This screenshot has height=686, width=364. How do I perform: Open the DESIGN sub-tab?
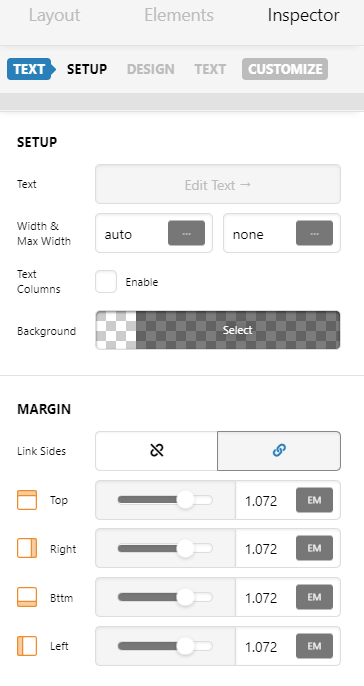point(150,69)
